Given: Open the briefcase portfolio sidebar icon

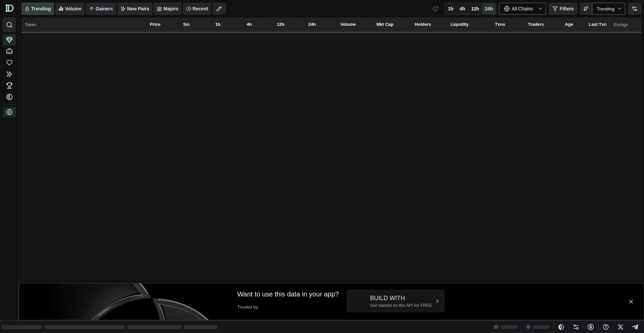Looking at the screenshot, I should click(9, 51).
